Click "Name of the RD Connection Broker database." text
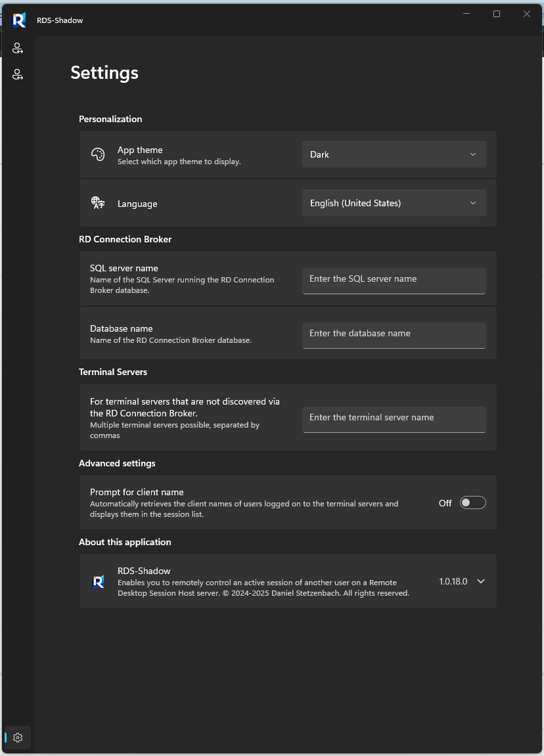544x756 pixels. coord(171,340)
